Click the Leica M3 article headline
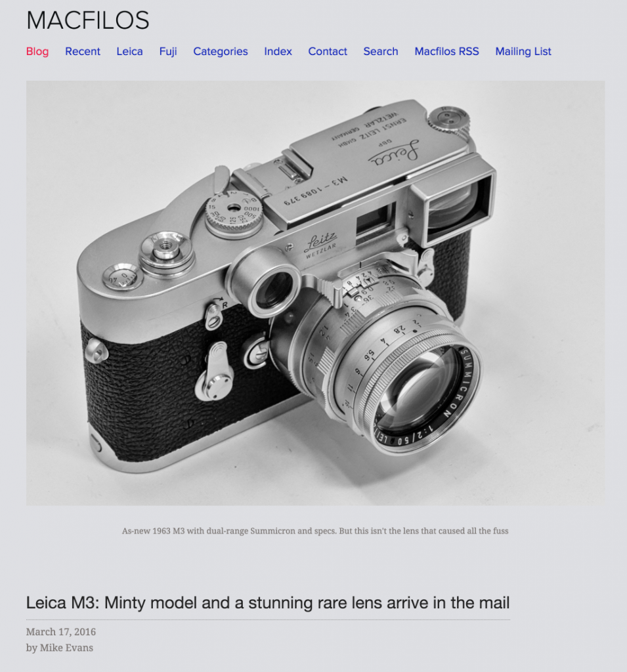This screenshot has width=627, height=672. (268, 602)
